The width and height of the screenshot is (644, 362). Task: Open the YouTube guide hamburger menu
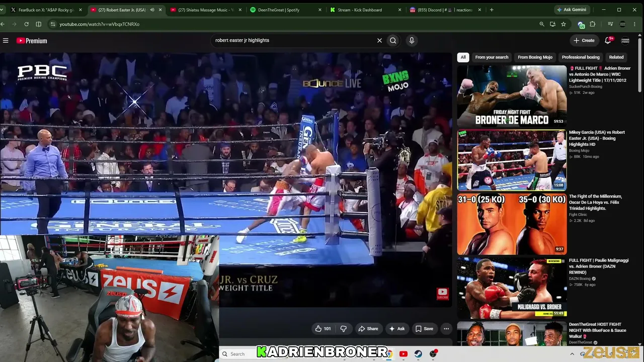pos(6,41)
